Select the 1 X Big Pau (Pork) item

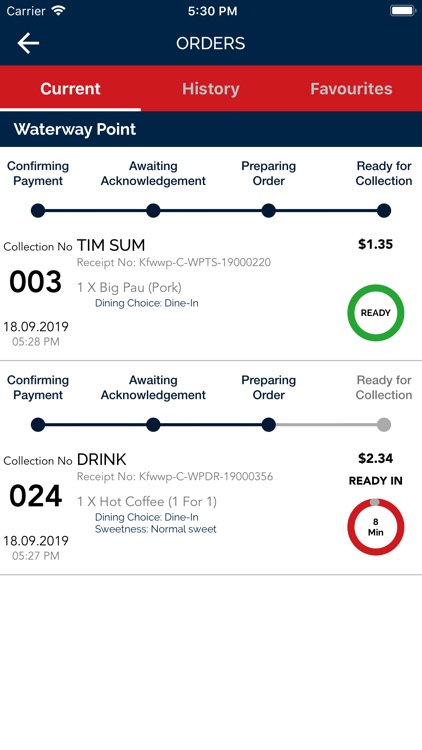point(129,288)
